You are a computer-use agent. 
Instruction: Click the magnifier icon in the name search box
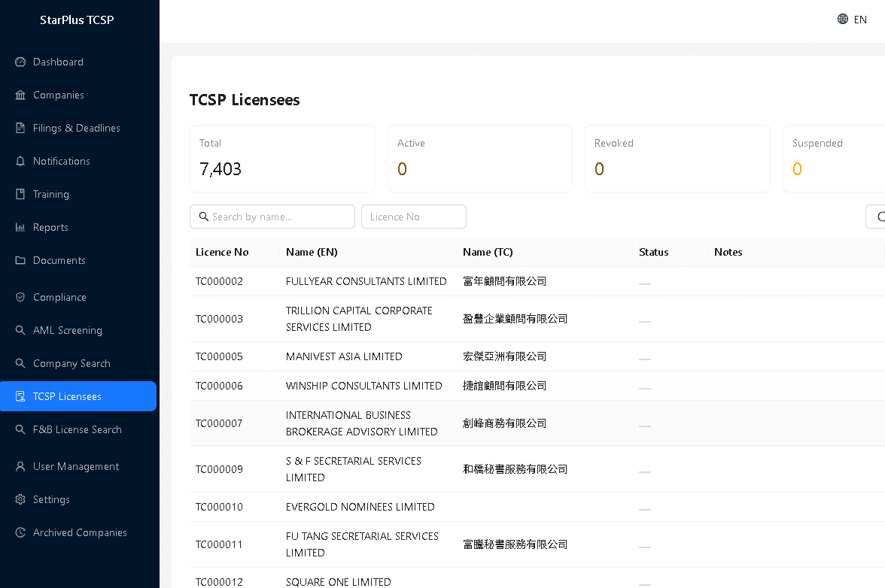pyautogui.click(x=204, y=217)
